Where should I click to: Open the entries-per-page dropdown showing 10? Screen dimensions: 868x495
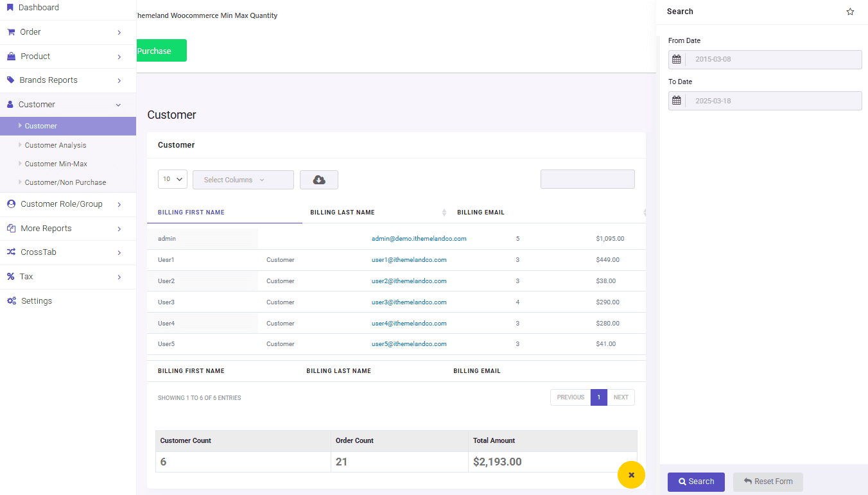(x=172, y=180)
